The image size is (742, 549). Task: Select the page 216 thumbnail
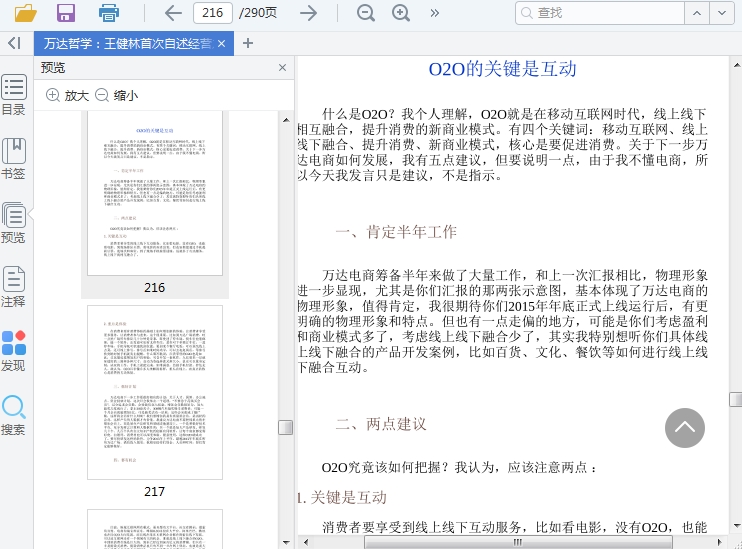pyautogui.click(x=155, y=193)
